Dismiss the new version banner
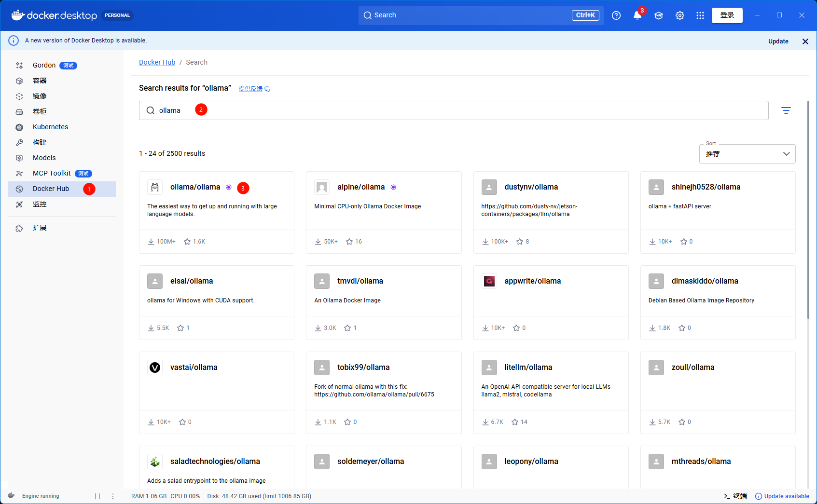The width and height of the screenshot is (817, 504). (x=805, y=41)
